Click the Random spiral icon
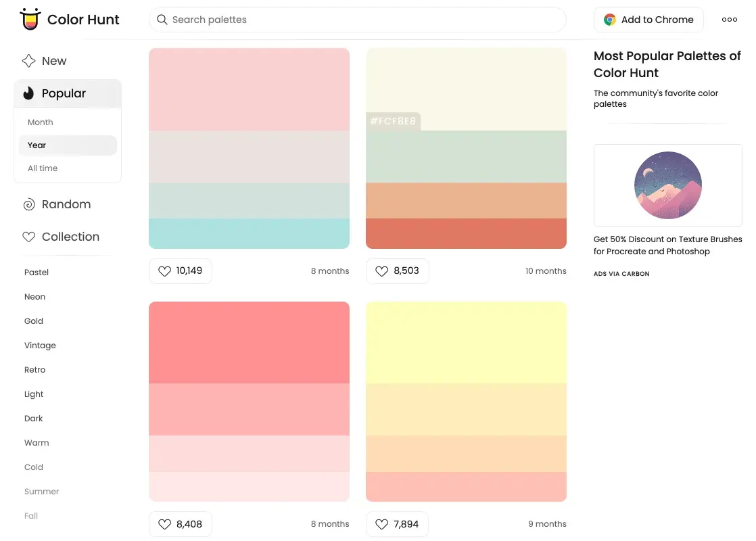The image size is (756, 541). [x=29, y=204]
